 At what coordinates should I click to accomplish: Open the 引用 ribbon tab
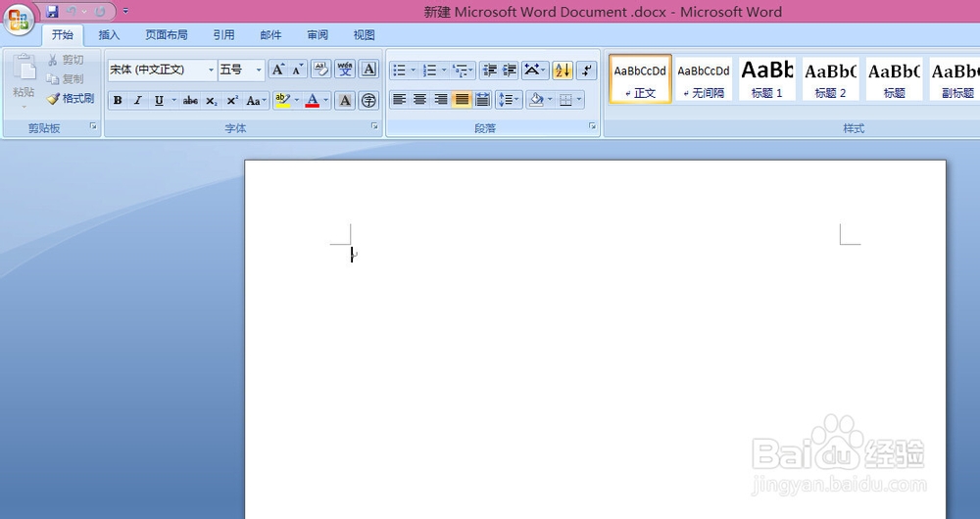pos(223,35)
